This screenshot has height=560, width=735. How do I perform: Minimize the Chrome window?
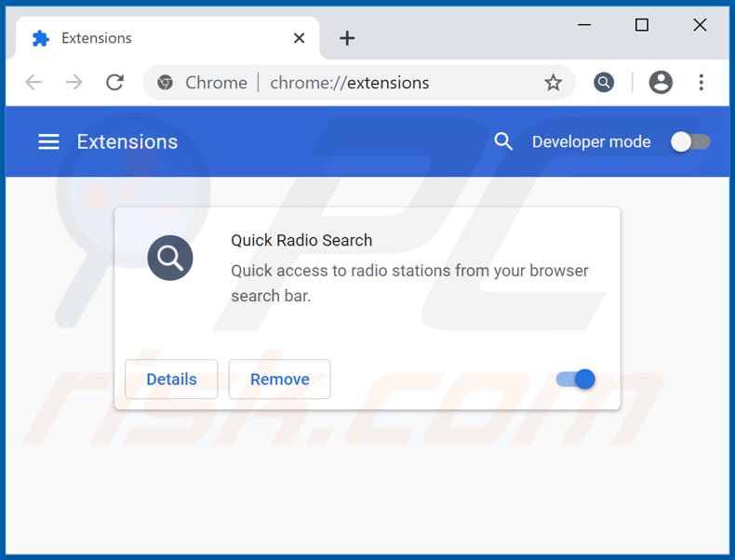[584, 24]
